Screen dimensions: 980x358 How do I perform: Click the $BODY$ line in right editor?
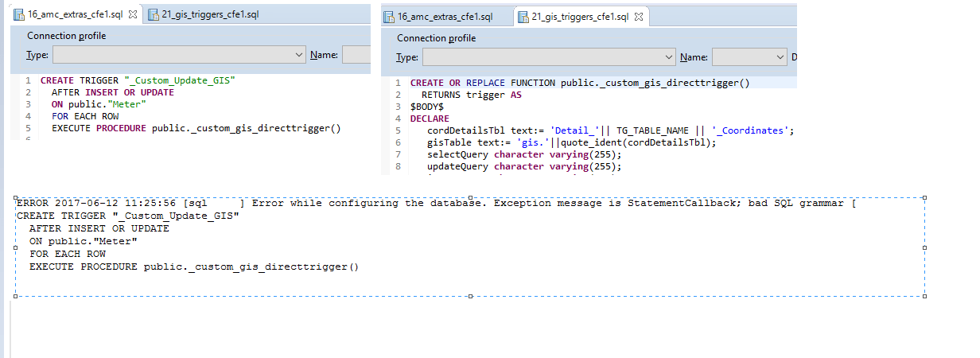[x=427, y=107]
